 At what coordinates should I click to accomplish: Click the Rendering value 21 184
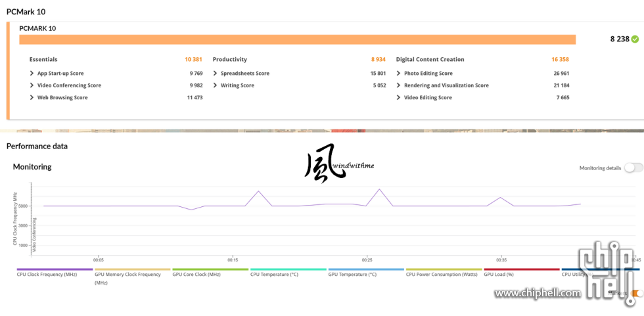coord(561,85)
